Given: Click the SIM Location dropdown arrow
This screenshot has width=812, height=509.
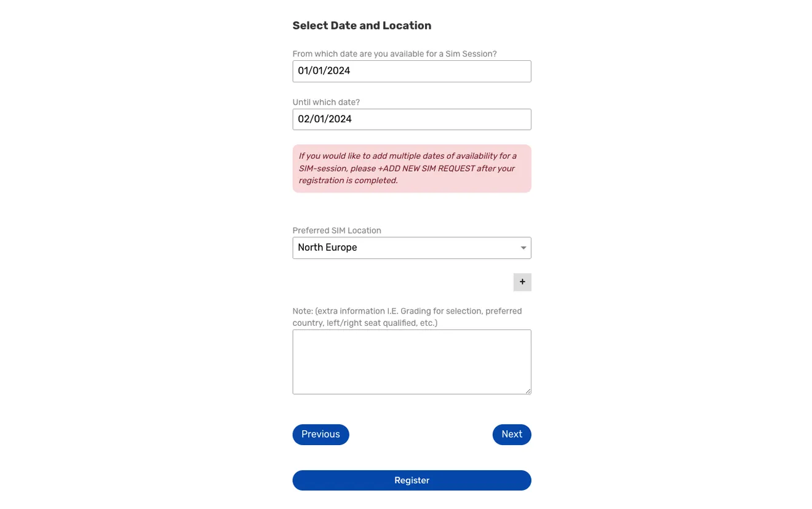Looking at the screenshot, I should click(523, 248).
